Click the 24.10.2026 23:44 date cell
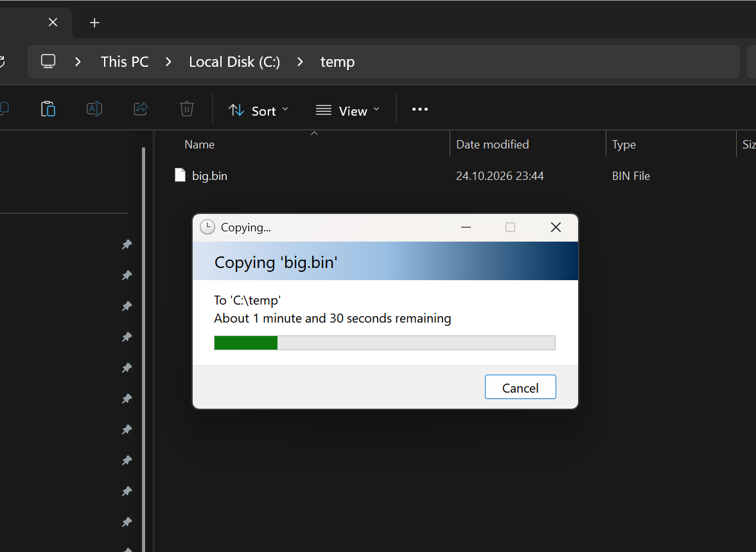 tap(500, 175)
